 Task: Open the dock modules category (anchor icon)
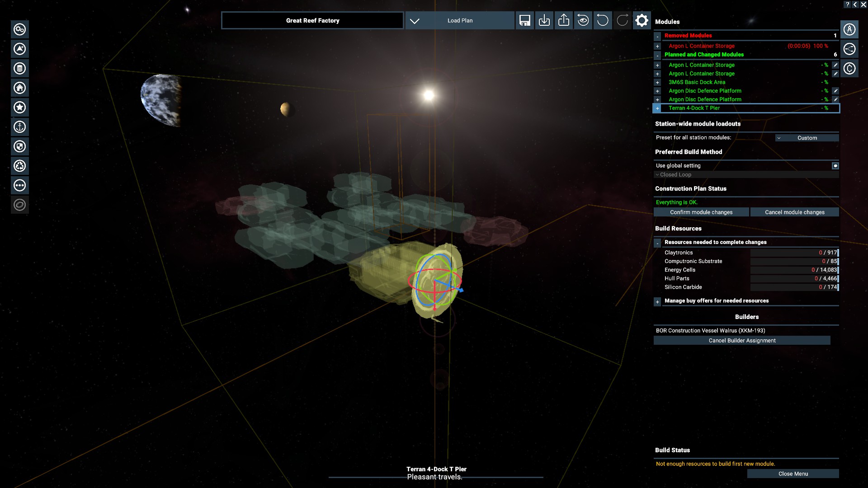[x=19, y=127]
